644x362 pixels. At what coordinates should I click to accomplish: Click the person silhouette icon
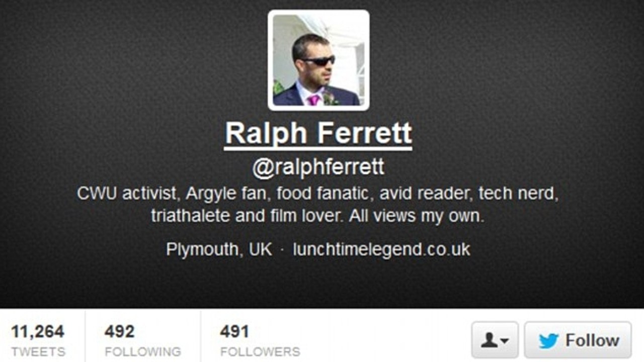point(489,341)
